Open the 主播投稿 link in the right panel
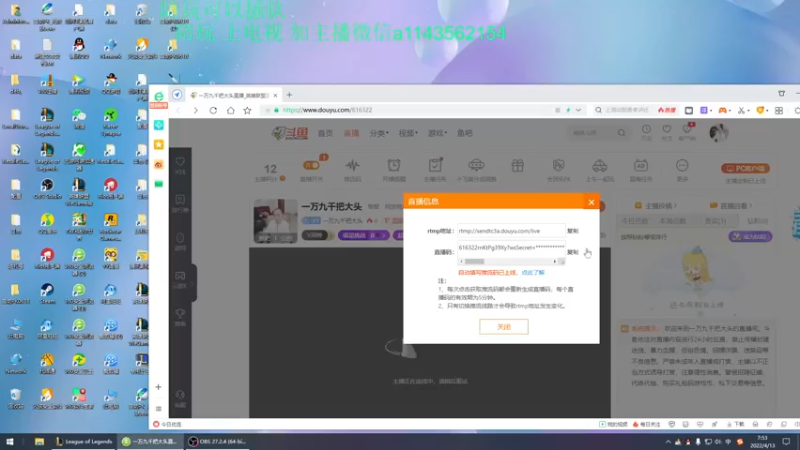800x450 pixels. (656, 206)
